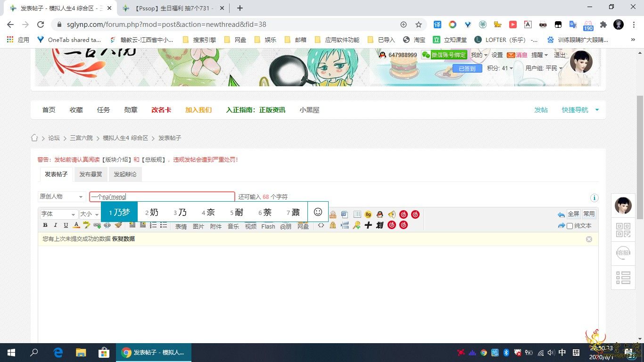Click the home icon in breadcrumb

(34, 138)
